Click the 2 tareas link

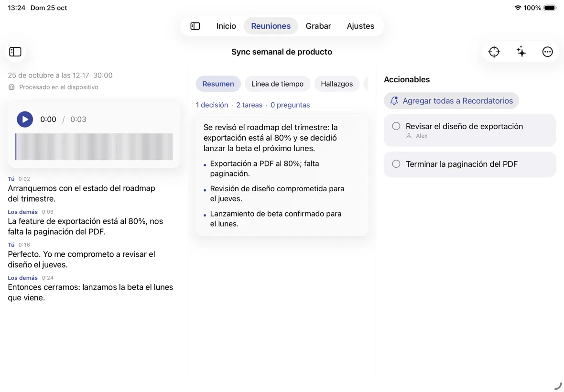(249, 105)
